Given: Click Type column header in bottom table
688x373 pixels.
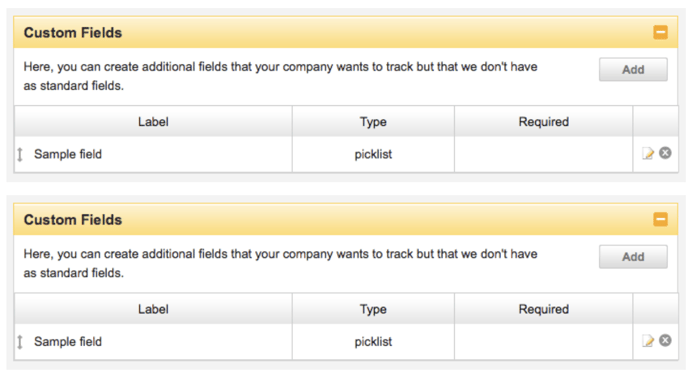Looking at the screenshot, I should (373, 309).
